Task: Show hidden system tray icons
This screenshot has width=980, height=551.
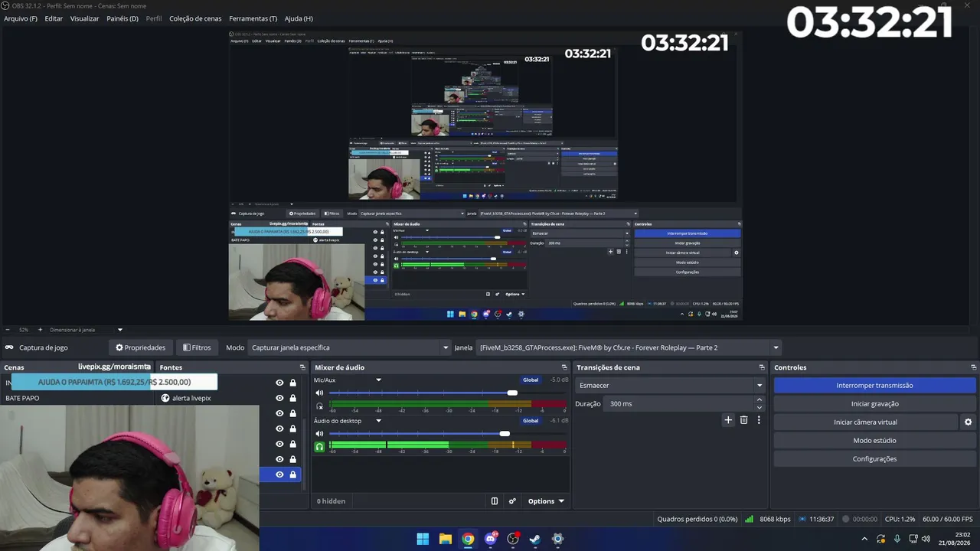Action: coord(864,539)
